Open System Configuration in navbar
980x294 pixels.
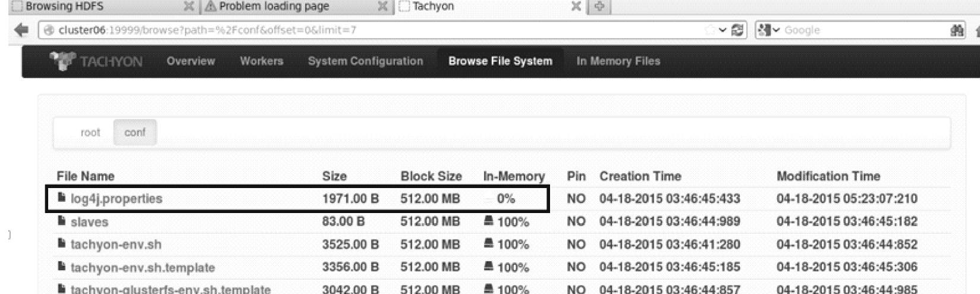click(365, 61)
